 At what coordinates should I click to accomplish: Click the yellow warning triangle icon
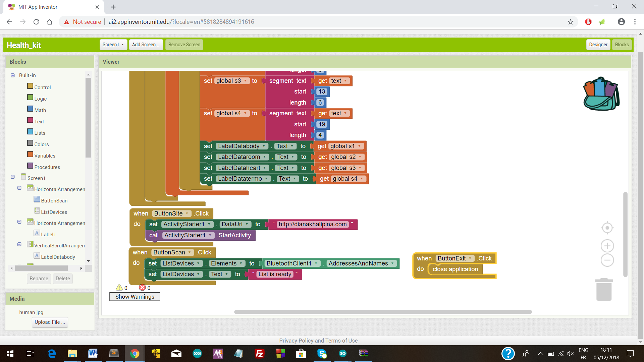(x=119, y=288)
